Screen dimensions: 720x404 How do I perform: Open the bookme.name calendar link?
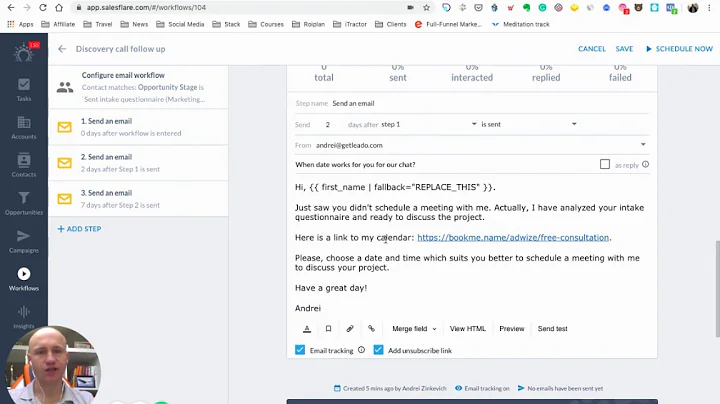513,237
